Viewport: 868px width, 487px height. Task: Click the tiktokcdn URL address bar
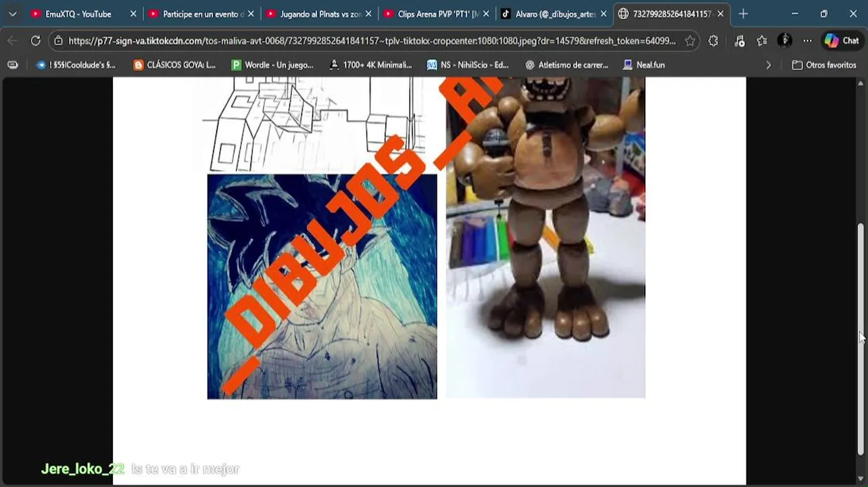[372, 41]
